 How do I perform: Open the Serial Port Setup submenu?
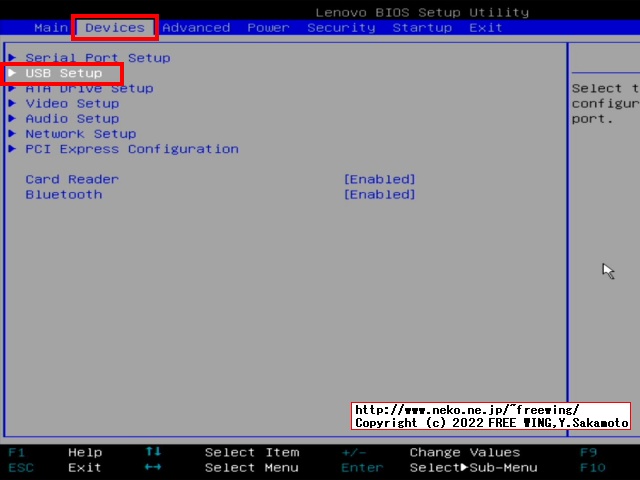97,58
